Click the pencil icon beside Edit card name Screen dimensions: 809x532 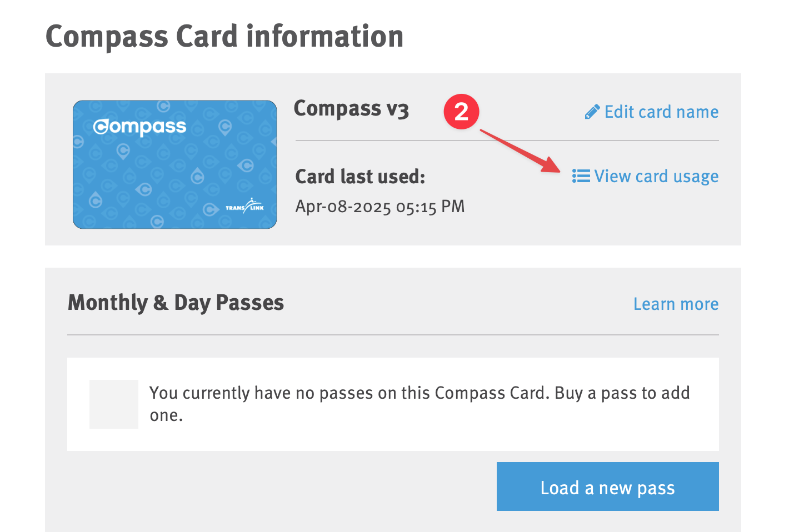pyautogui.click(x=592, y=111)
